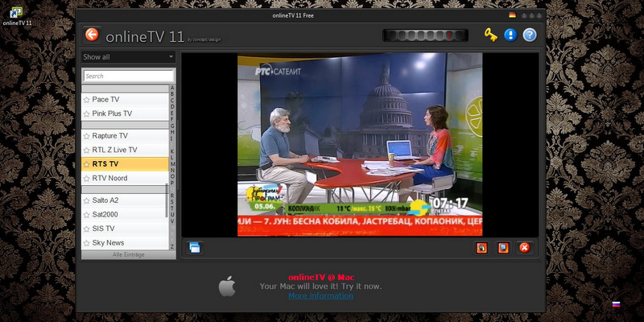This screenshot has width=644, height=322.
Task: Tune to Salto A2
Action: point(125,200)
